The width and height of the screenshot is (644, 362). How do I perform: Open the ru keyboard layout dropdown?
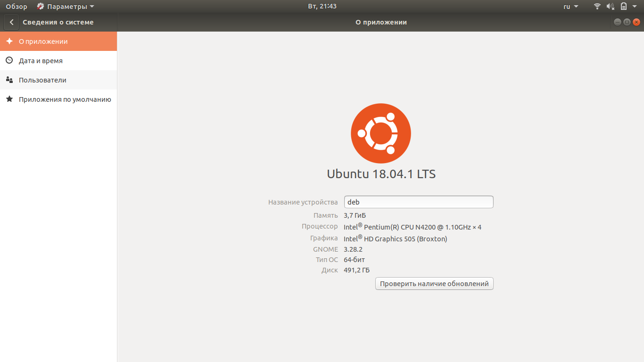[x=571, y=7]
